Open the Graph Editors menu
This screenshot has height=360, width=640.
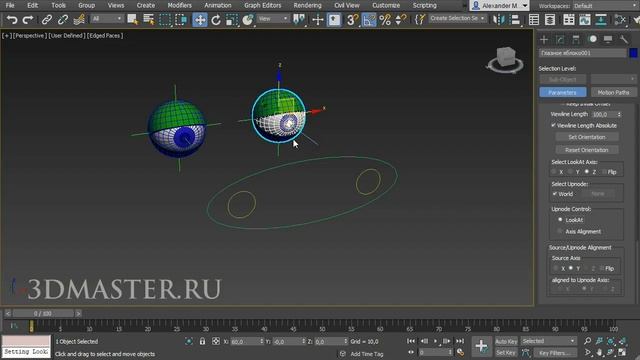(263, 5)
